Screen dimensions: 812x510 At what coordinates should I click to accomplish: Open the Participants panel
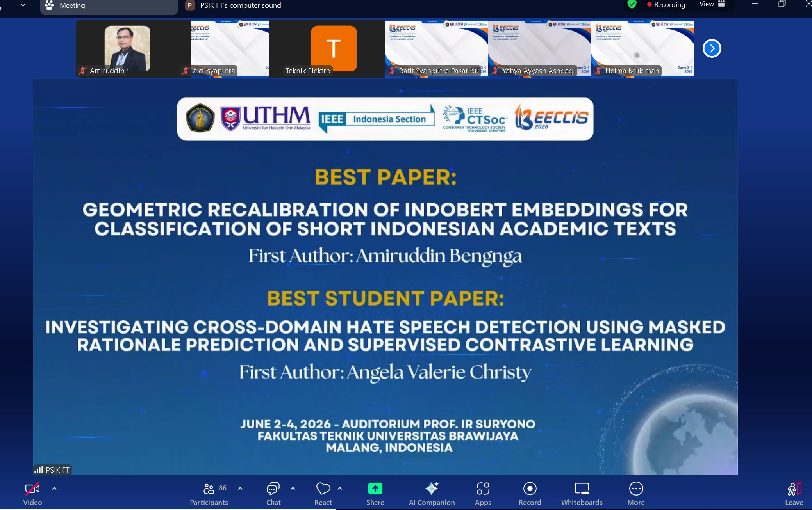click(209, 494)
